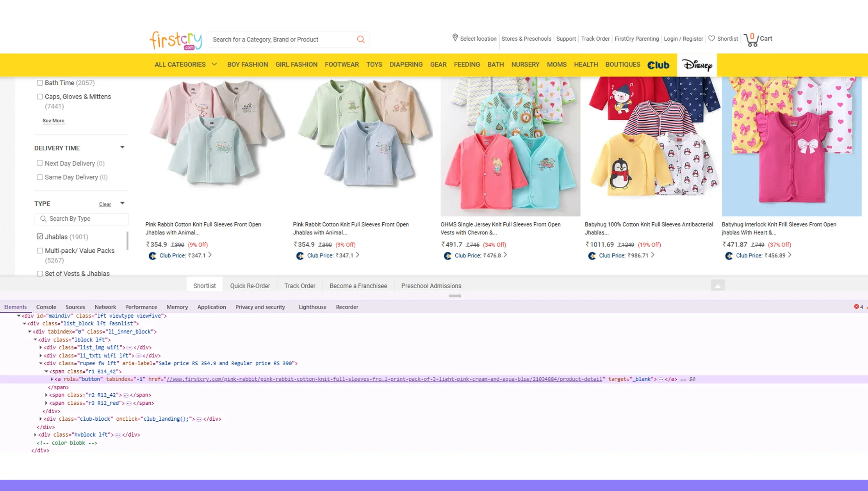Uncheck the Jhablas type filter
868x491 pixels.
40,237
